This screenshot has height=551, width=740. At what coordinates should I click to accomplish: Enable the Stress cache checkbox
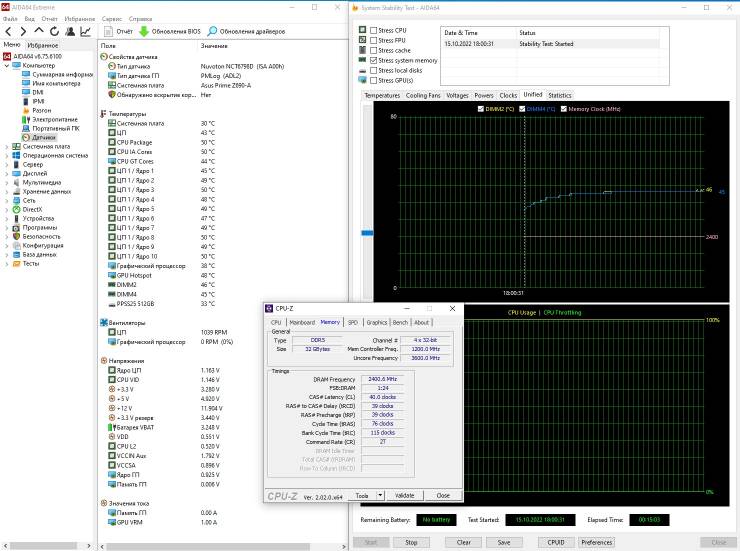[x=373, y=50]
